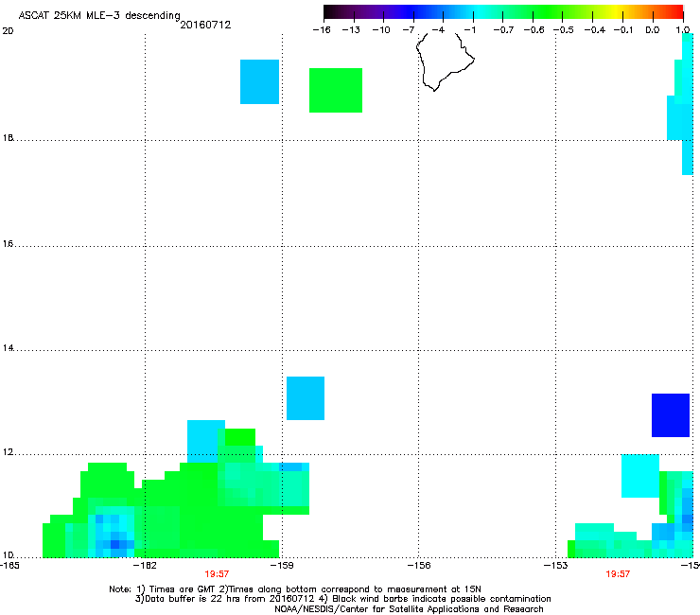
Task: Click the -10 colorbar label
Action: (x=381, y=30)
